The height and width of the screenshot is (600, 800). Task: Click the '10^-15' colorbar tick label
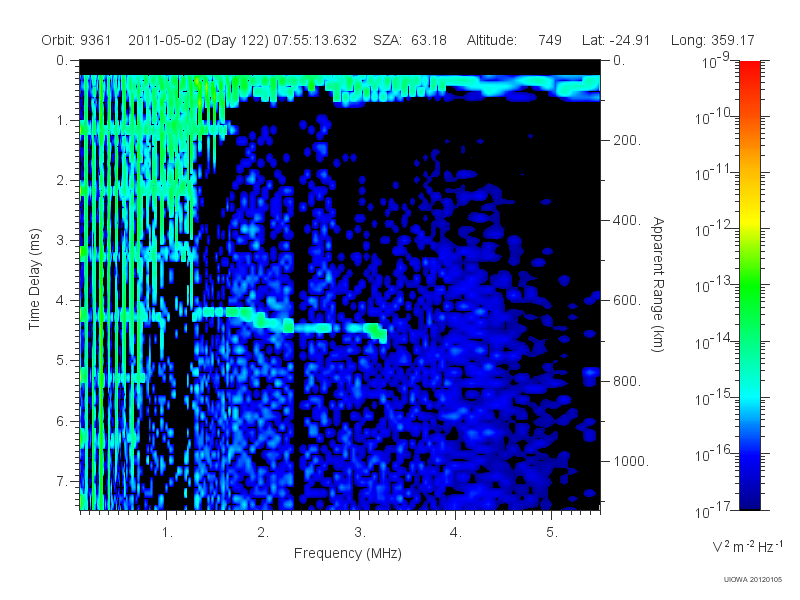(x=713, y=398)
